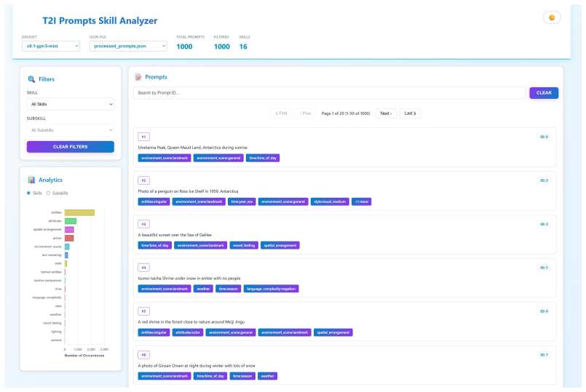Click the action bar in the chart
This screenshot has height=392, width=586.
69,239
